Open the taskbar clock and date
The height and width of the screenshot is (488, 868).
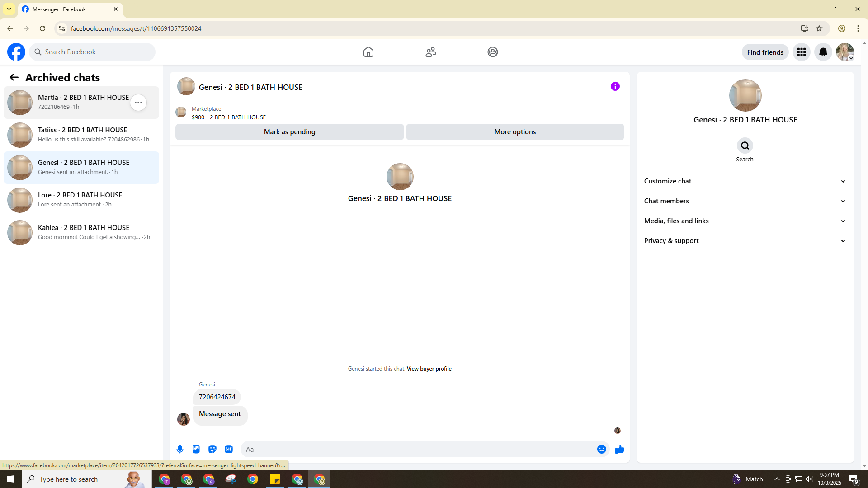829,479
